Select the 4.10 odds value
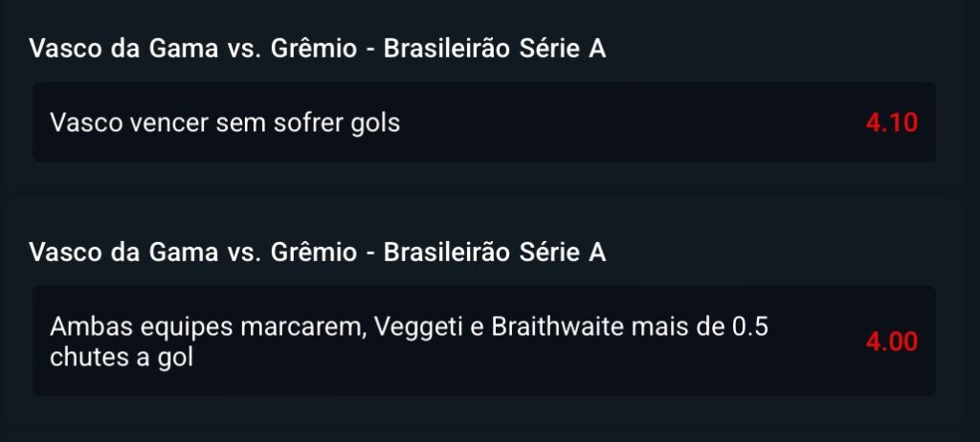This screenshot has width=980, height=442. [x=892, y=123]
